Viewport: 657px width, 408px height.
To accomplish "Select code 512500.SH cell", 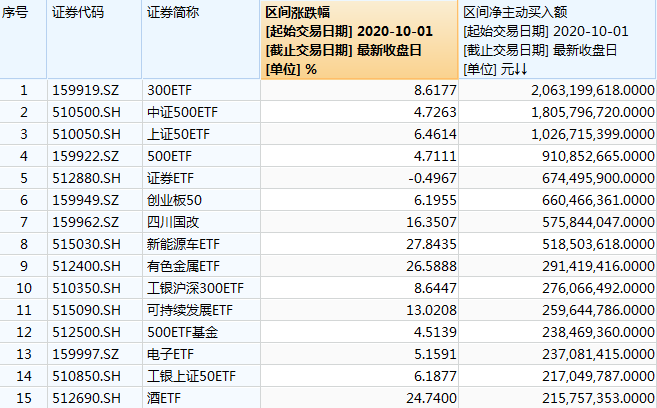I will tap(86, 332).
